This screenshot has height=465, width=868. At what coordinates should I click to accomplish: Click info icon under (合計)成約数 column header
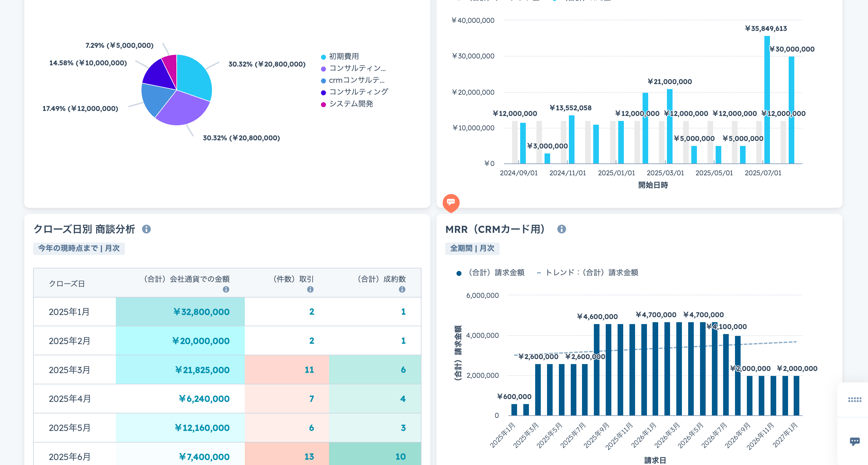point(402,289)
